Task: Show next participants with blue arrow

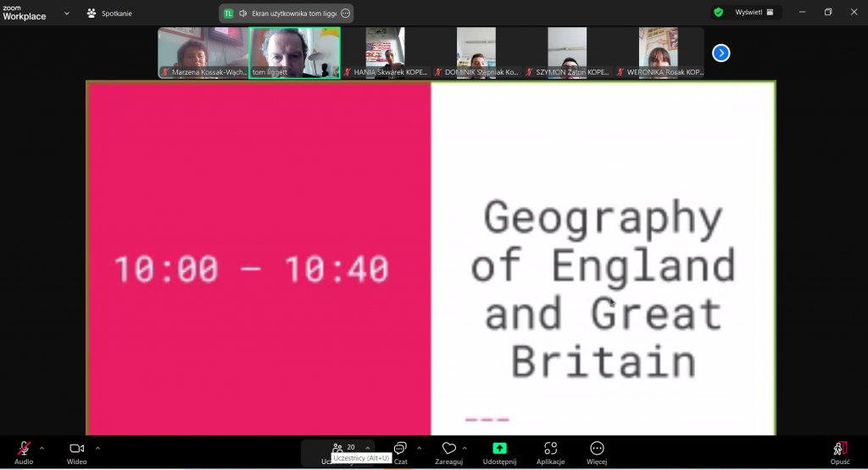Action: pyautogui.click(x=721, y=53)
